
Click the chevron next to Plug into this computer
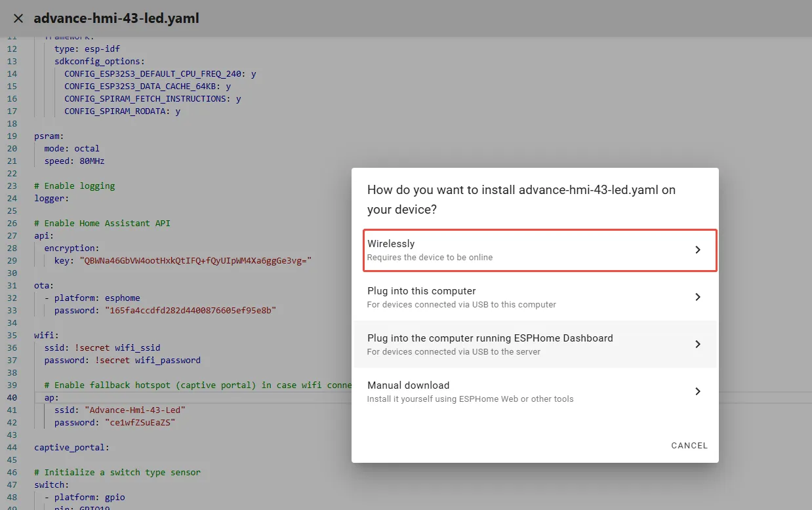[697, 297]
